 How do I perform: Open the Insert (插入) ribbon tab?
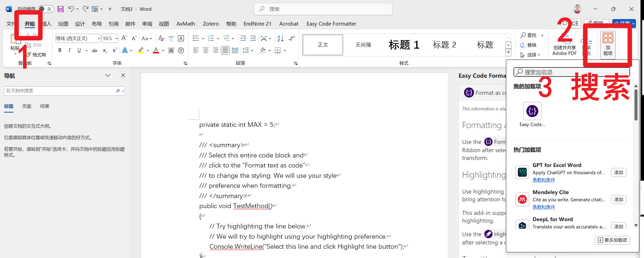click(47, 24)
